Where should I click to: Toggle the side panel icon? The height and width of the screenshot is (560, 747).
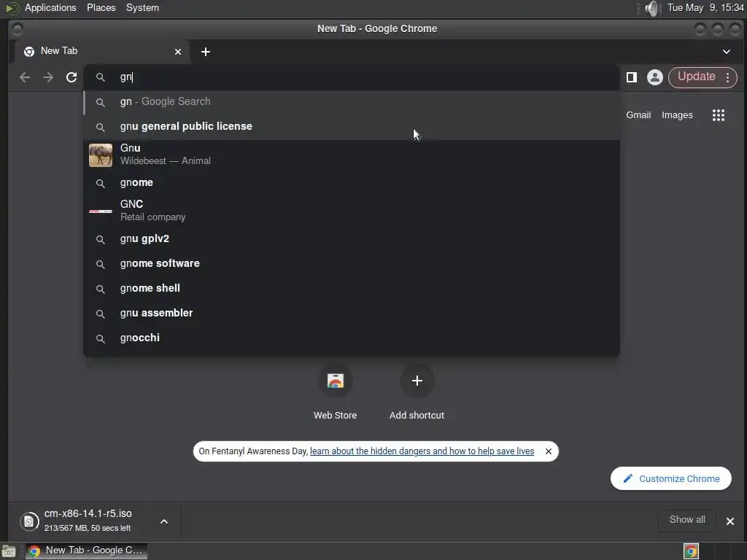632,77
